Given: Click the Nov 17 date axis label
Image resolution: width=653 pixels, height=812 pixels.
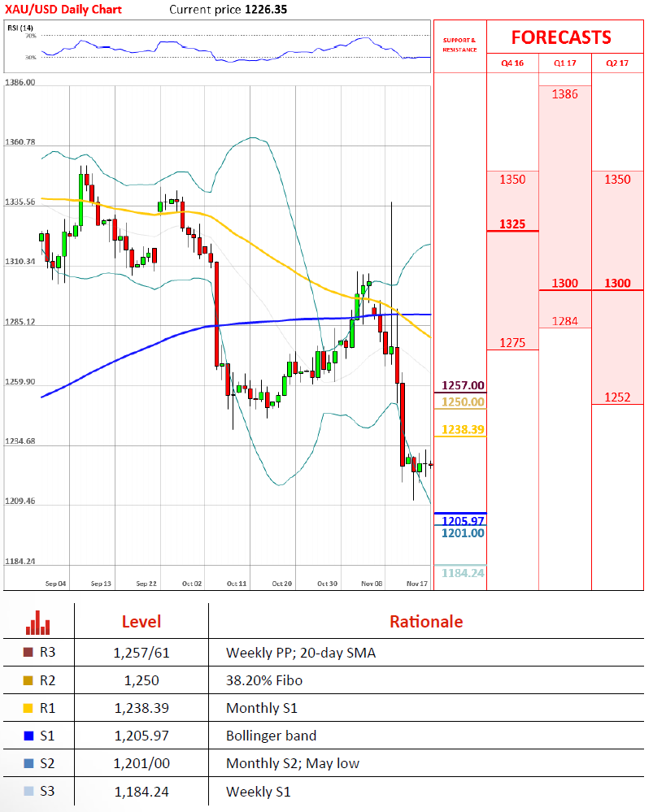Looking at the screenshot, I should [417, 584].
